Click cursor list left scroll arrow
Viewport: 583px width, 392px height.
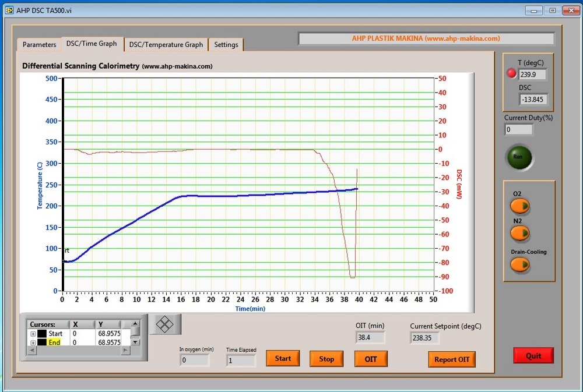click(x=32, y=350)
